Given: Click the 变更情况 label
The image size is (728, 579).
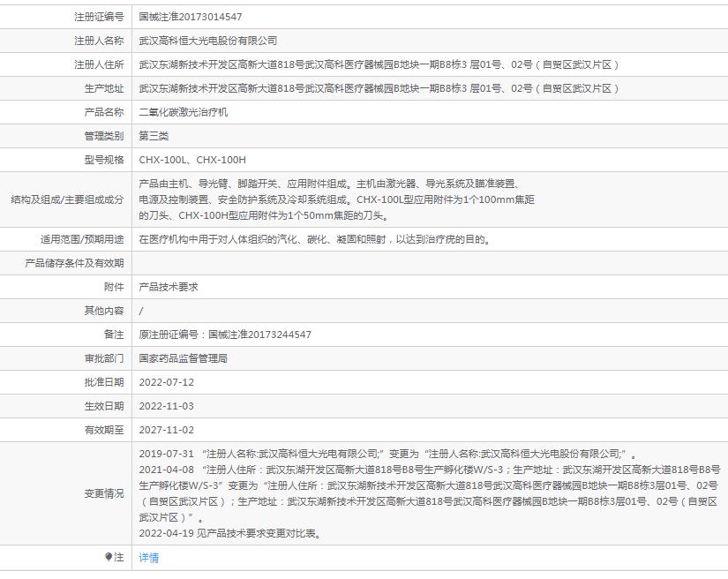Looking at the screenshot, I should [x=104, y=493].
